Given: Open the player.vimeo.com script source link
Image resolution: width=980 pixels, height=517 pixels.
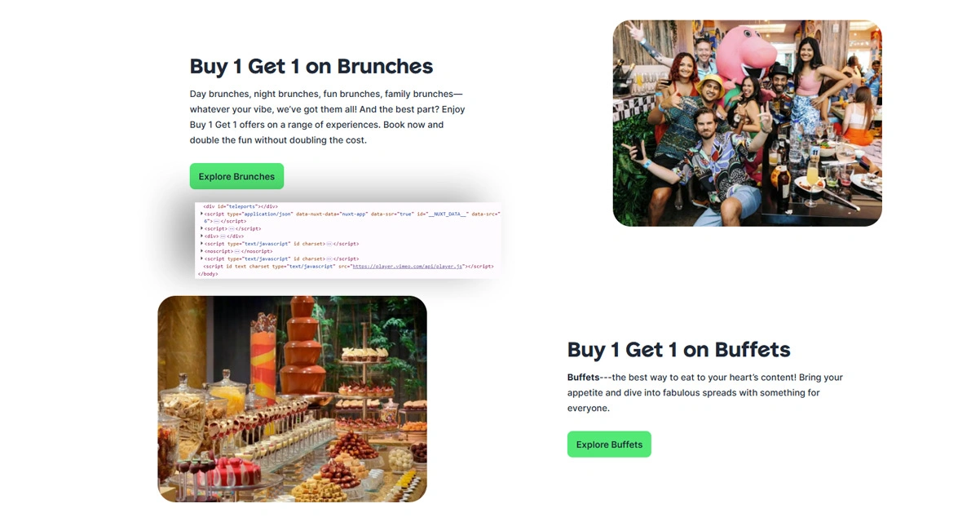Looking at the screenshot, I should coord(408,267).
